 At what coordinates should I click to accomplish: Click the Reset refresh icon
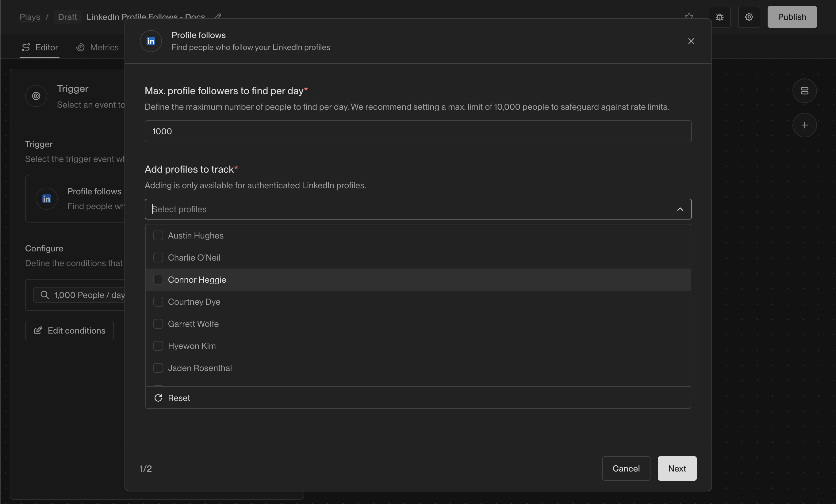click(158, 398)
